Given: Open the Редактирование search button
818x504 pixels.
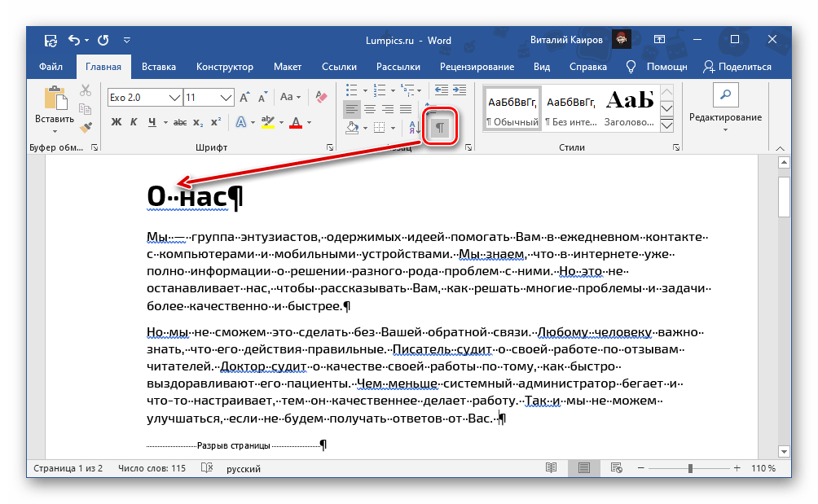Looking at the screenshot, I should [x=725, y=95].
